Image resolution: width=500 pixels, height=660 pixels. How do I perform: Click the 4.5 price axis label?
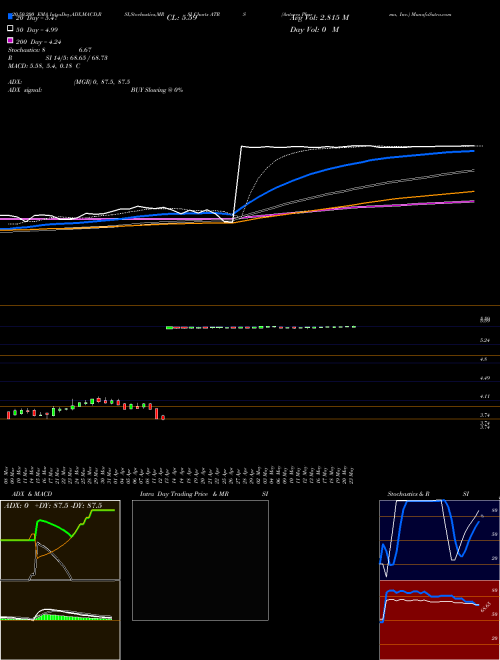click(x=484, y=359)
